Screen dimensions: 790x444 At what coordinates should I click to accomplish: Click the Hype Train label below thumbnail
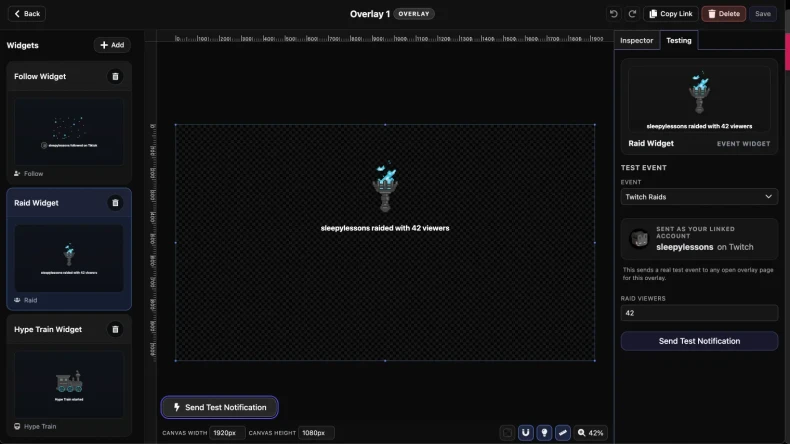tap(35, 426)
